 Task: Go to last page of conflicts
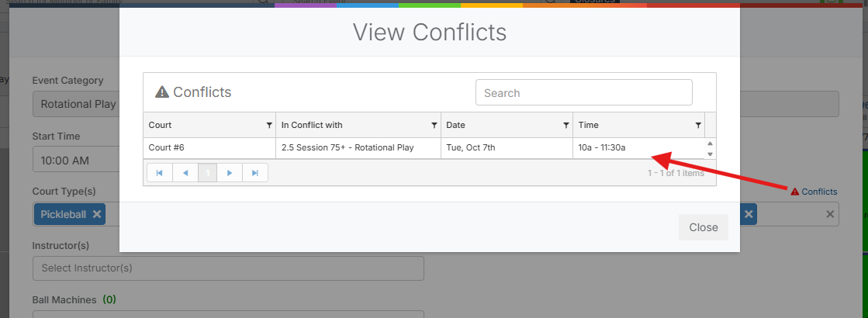255,173
